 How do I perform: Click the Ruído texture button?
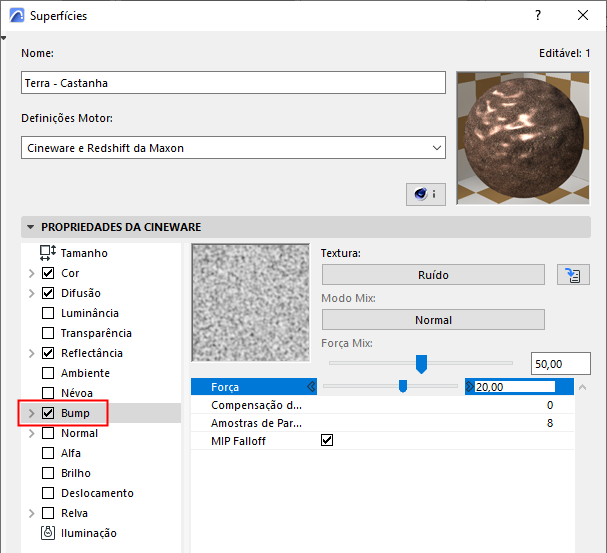pos(433,275)
